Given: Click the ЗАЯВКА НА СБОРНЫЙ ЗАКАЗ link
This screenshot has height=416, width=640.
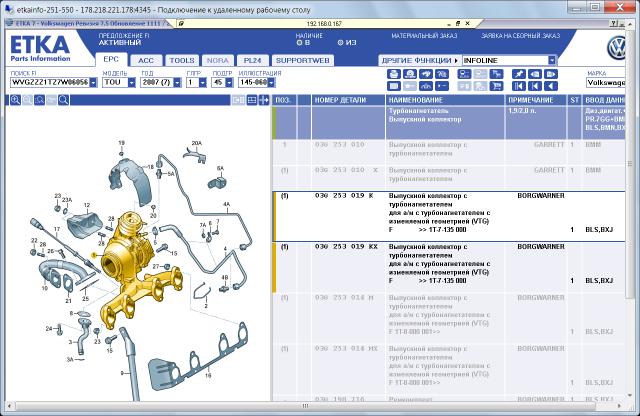Looking at the screenshot, I should pos(520,36).
